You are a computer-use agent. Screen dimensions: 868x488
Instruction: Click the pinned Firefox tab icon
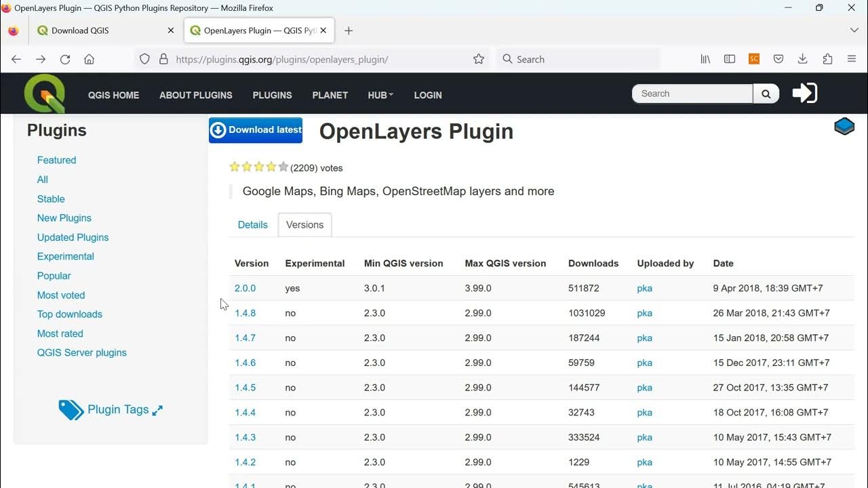[14, 30]
